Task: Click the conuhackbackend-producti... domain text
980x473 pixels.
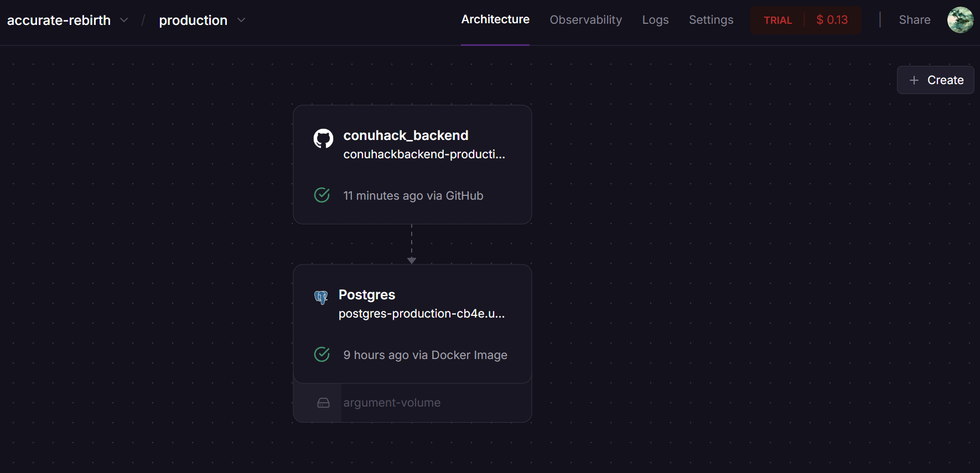Action: pyautogui.click(x=424, y=154)
